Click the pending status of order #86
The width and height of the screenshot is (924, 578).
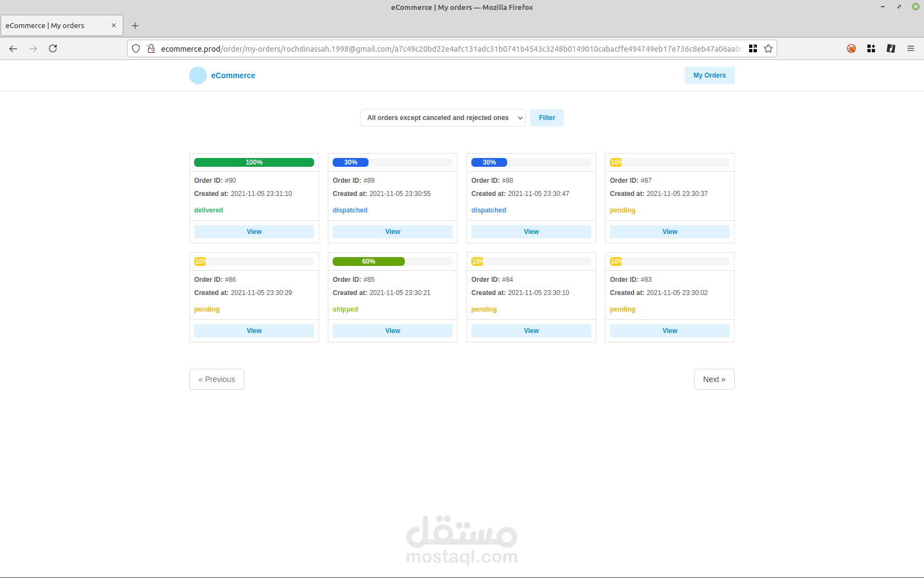pyautogui.click(x=207, y=309)
